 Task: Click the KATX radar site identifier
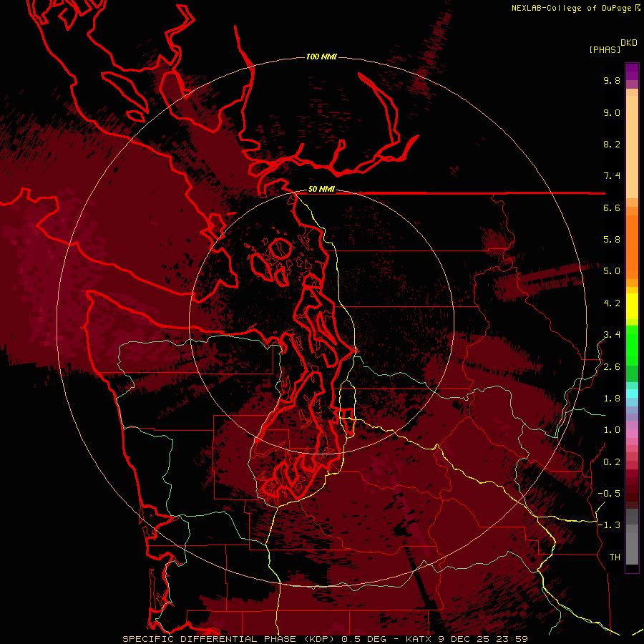(x=419, y=639)
